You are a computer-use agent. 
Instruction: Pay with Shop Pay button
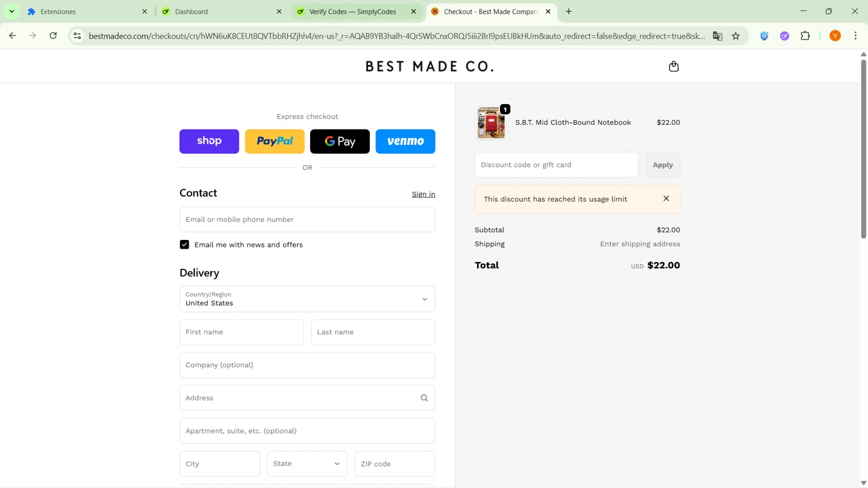pyautogui.click(x=209, y=141)
